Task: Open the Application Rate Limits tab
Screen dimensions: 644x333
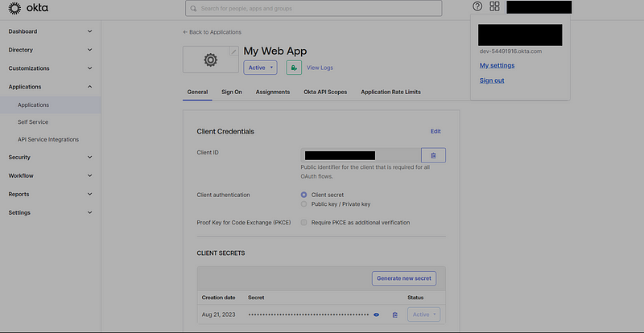Action: (390, 92)
